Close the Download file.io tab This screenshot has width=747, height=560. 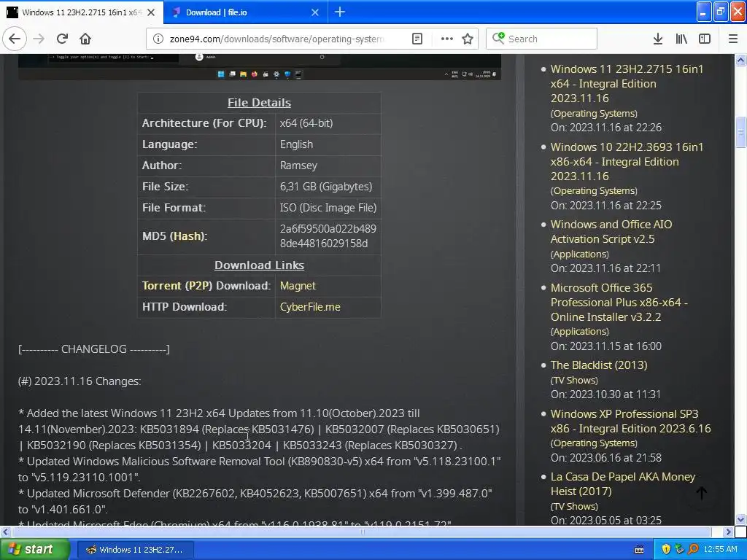tap(315, 12)
